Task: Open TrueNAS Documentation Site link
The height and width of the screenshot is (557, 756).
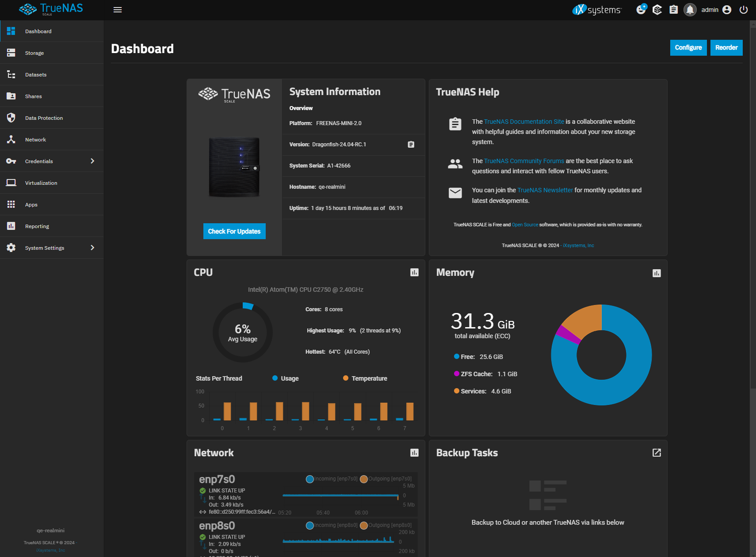Action: coord(524,122)
